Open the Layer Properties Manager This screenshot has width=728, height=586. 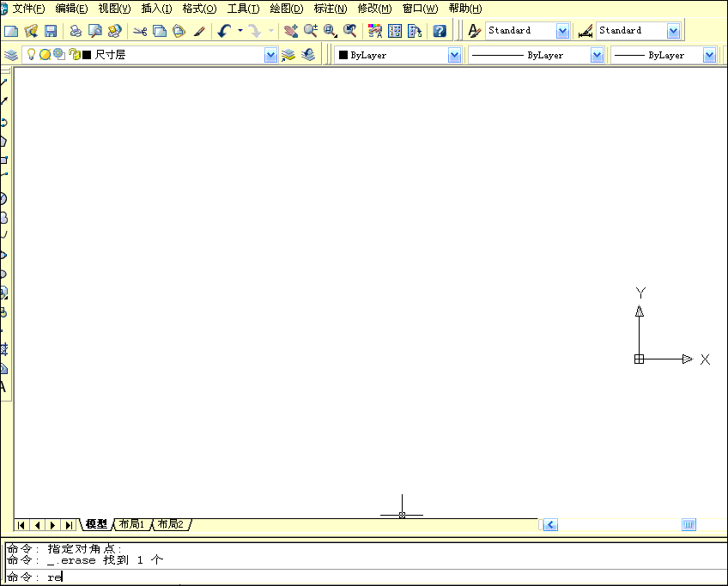click(x=10, y=55)
